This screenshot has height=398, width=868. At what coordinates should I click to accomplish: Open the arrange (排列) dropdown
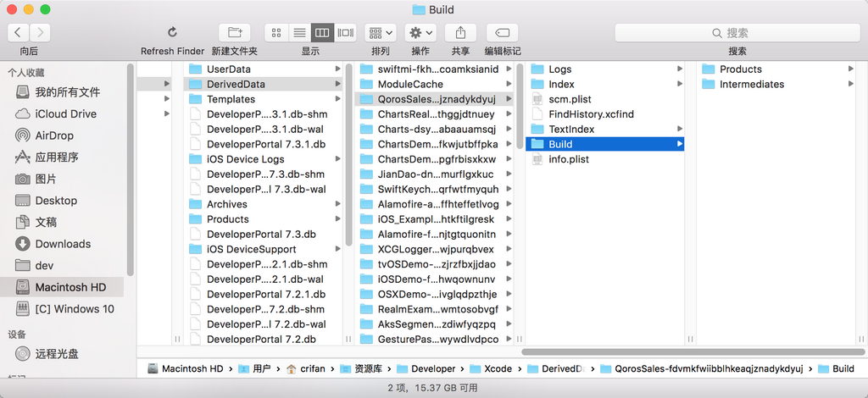[381, 33]
